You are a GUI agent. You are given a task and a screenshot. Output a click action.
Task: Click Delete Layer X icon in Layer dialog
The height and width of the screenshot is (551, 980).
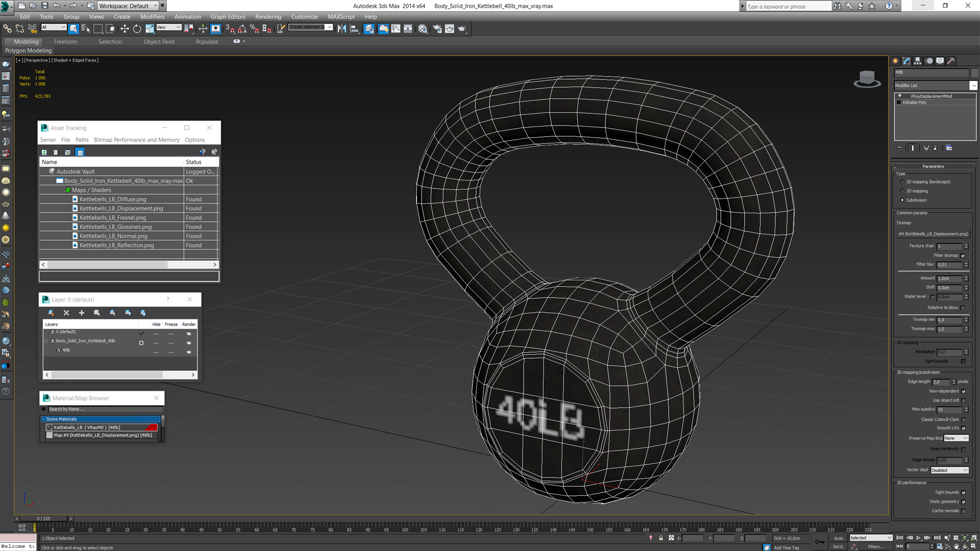coord(66,313)
